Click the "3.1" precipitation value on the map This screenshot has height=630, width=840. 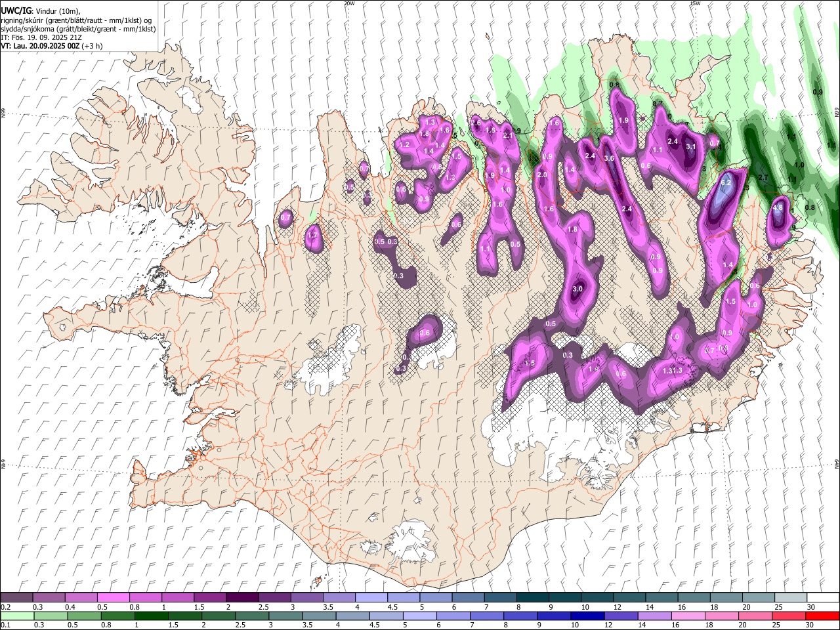coord(690,147)
